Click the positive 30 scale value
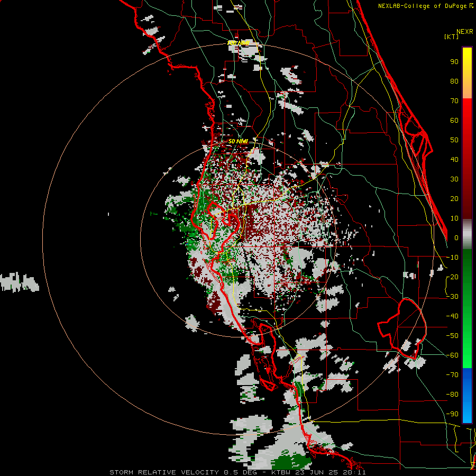476x476 pixels. (454, 179)
